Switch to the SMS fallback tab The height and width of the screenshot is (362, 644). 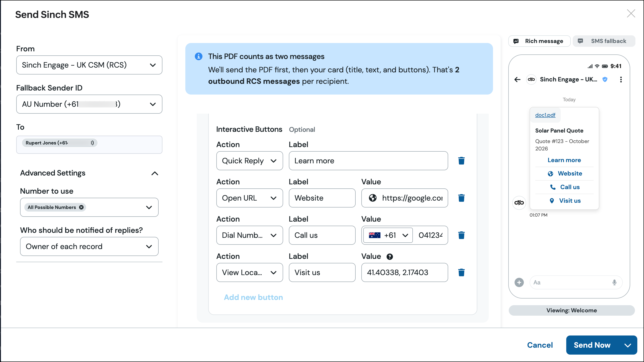604,41
